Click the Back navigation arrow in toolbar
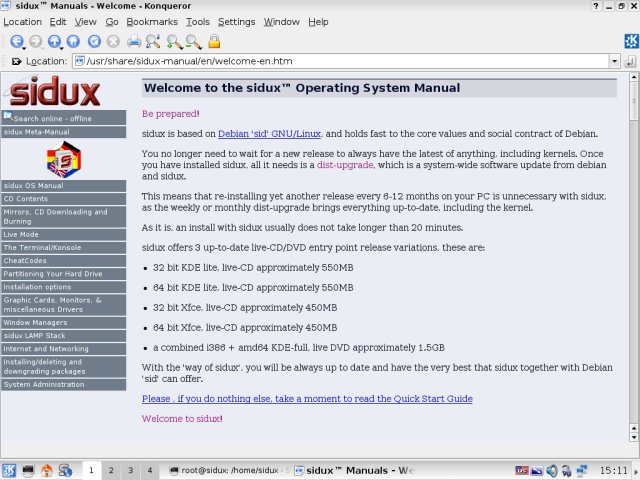Viewport: 640px width, 480px height. (x=16, y=42)
